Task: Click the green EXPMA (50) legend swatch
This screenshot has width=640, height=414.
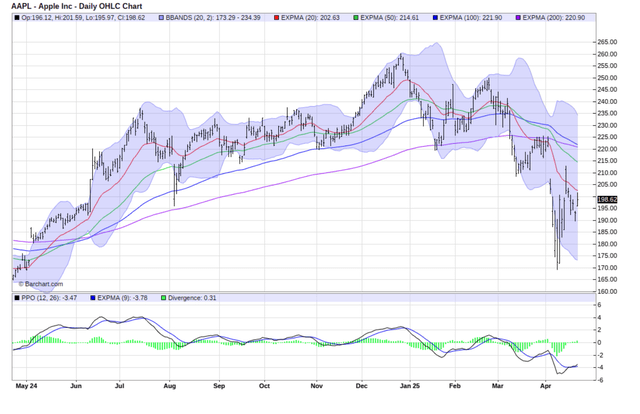Action: (x=356, y=18)
